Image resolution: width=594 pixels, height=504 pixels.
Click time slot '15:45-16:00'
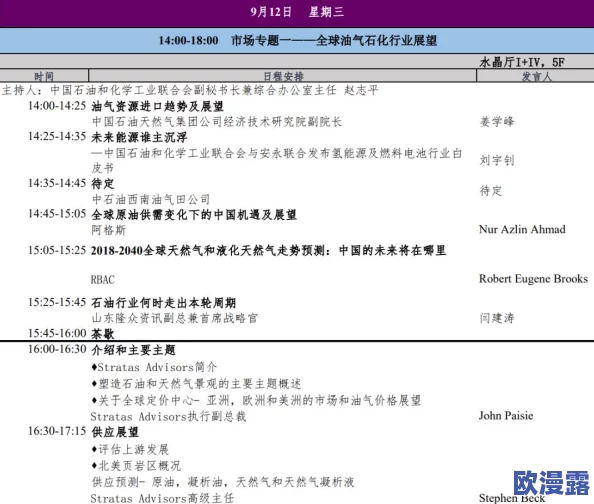pyautogui.click(x=57, y=333)
